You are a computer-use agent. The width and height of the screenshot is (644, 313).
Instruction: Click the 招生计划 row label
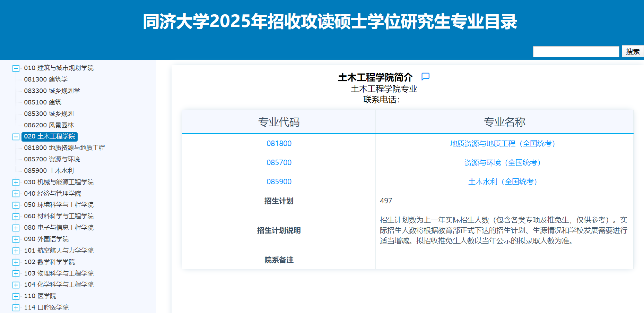point(279,201)
